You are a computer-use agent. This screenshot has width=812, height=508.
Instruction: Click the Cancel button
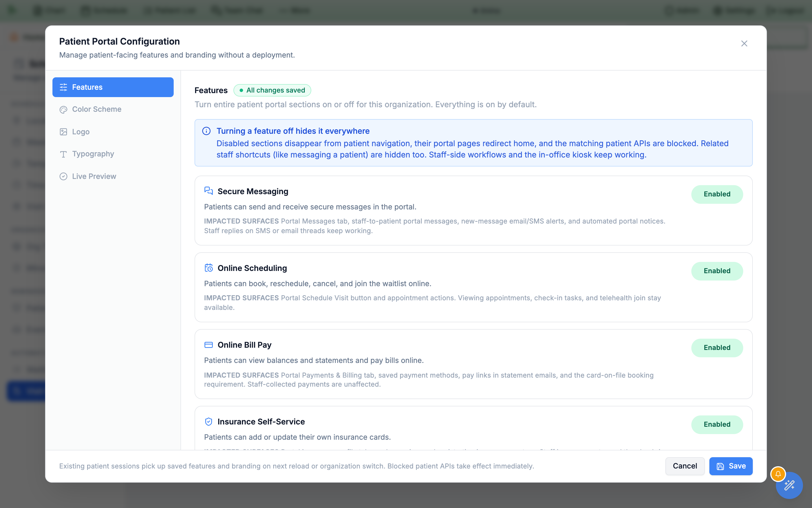pyautogui.click(x=685, y=466)
